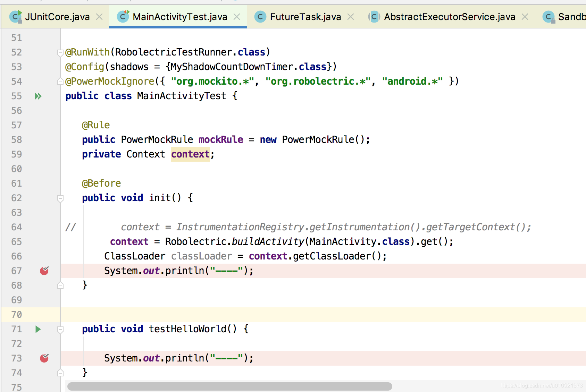Click the mockRule field name
586x392 pixels.
coord(221,139)
